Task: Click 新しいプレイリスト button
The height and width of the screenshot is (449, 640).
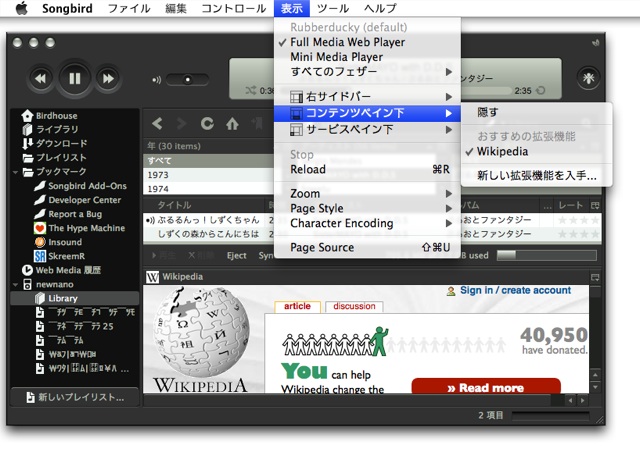Action: pos(75,397)
